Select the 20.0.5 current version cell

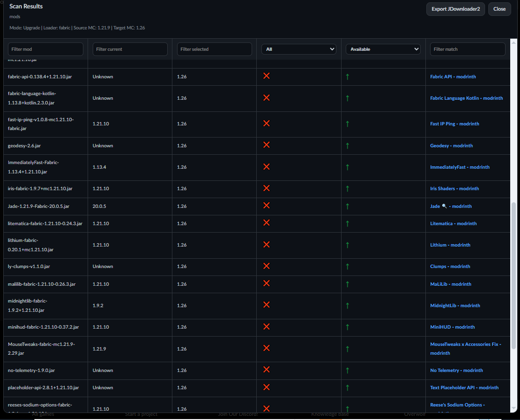[x=100, y=207]
